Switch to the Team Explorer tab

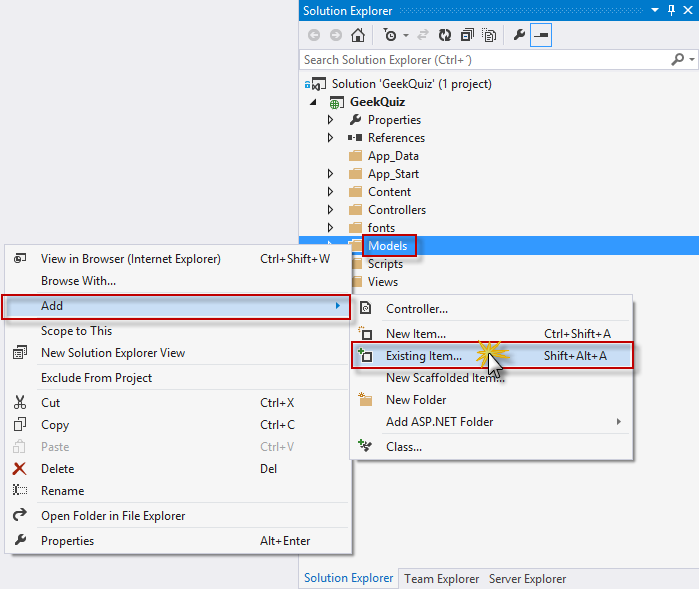441,579
